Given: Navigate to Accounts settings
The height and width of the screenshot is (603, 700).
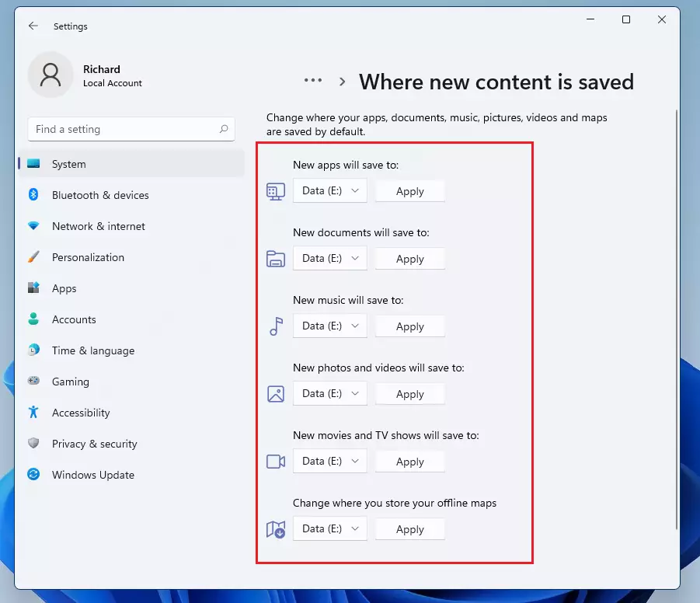Looking at the screenshot, I should coord(131,319).
